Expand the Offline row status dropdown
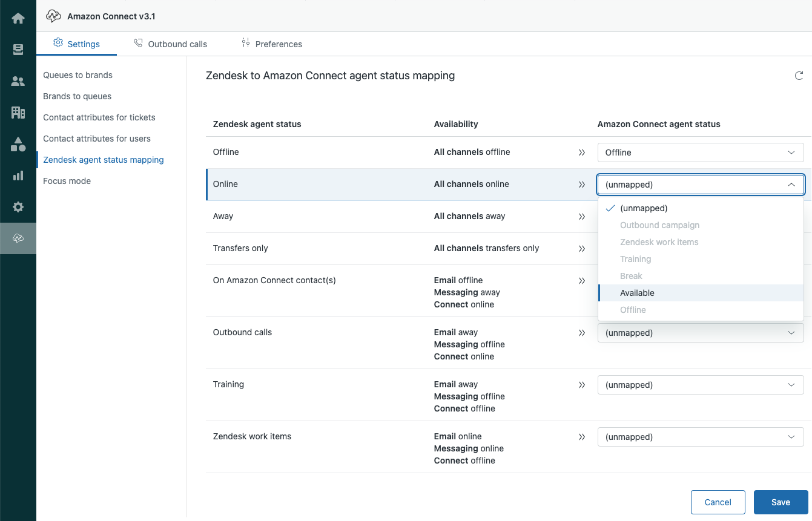The image size is (812, 521). point(700,152)
